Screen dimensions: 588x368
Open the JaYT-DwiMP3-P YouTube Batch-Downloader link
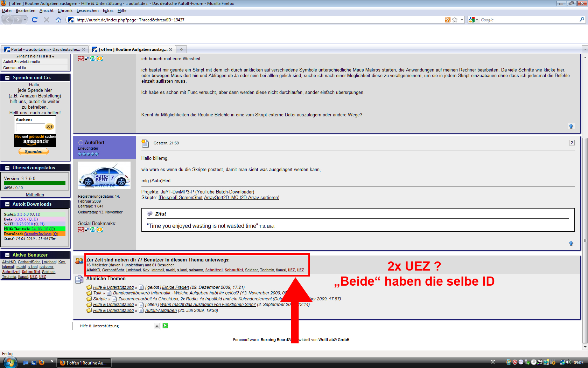(207, 192)
